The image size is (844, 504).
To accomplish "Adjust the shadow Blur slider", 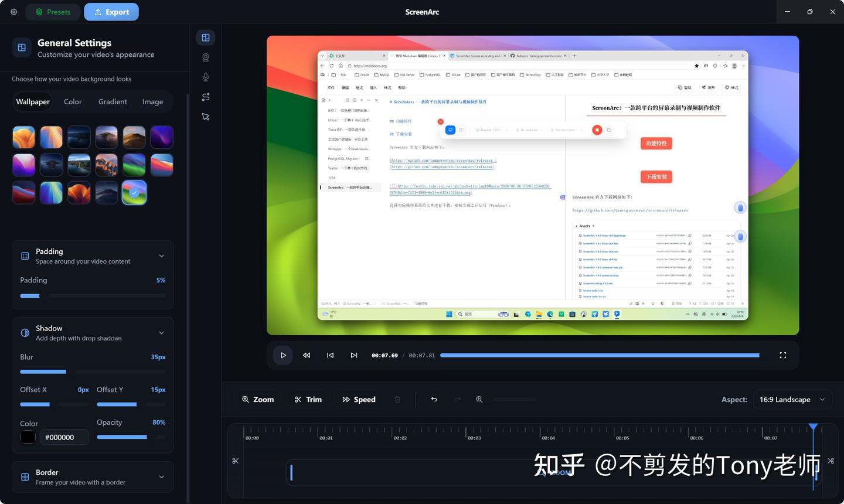I will (x=93, y=372).
